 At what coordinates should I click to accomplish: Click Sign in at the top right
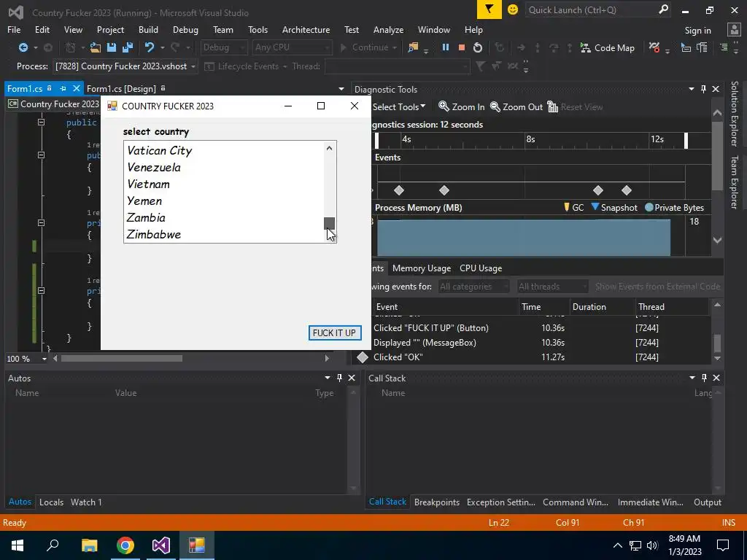click(x=697, y=30)
